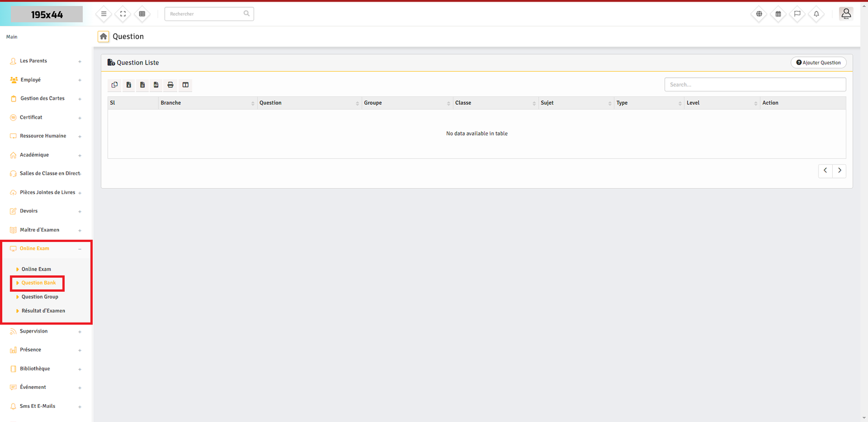Print the question list table
This screenshot has width=868, height=422.
(x=170, y=85)
